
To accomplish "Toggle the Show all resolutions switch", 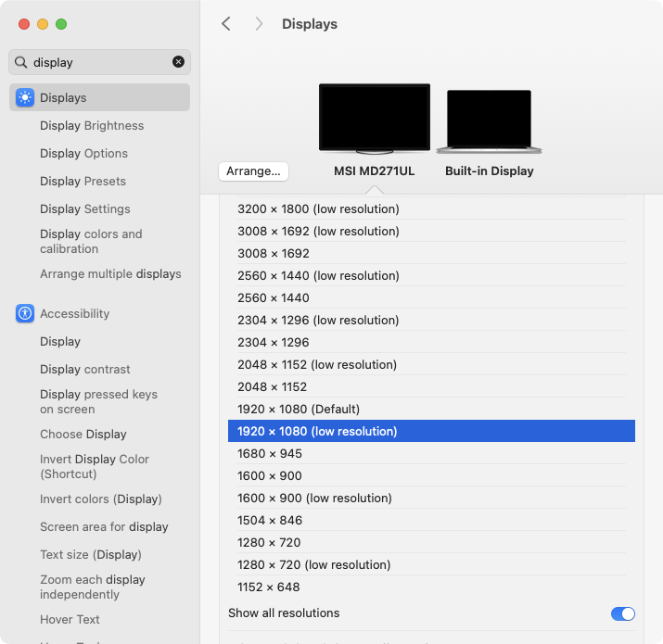I will 622,613.
